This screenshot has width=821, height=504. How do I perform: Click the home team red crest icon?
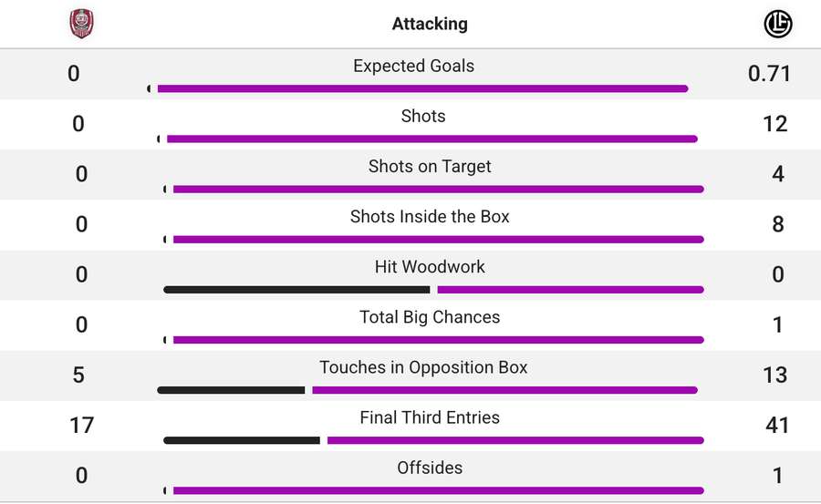[x=81, y=24]
